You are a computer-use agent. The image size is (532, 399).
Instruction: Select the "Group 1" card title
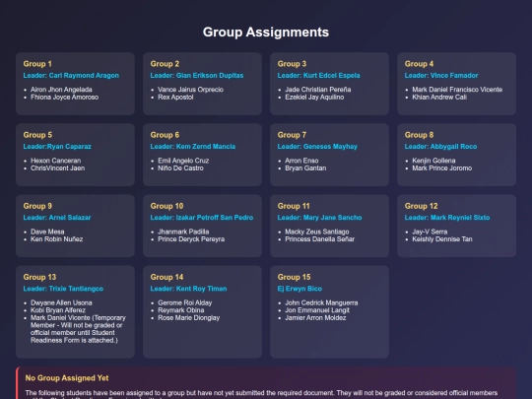[37, 64]
